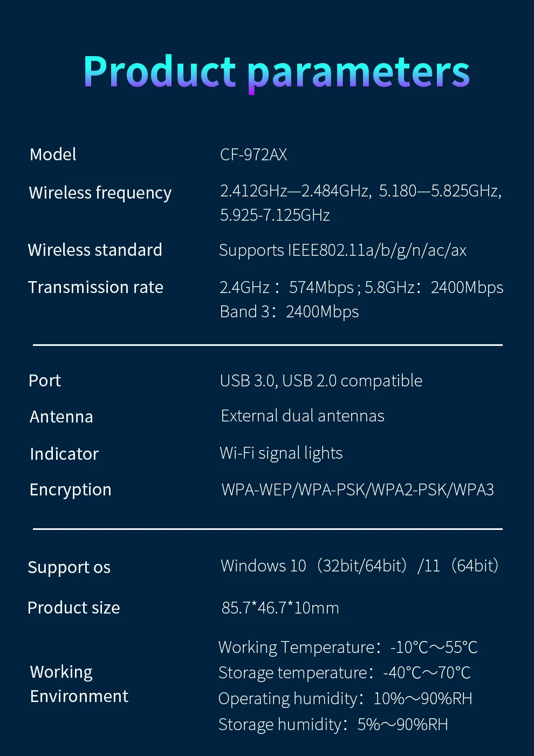534x756 pixels.
Task: Click the Working Temperature line
Action: [x=348, y=647]
